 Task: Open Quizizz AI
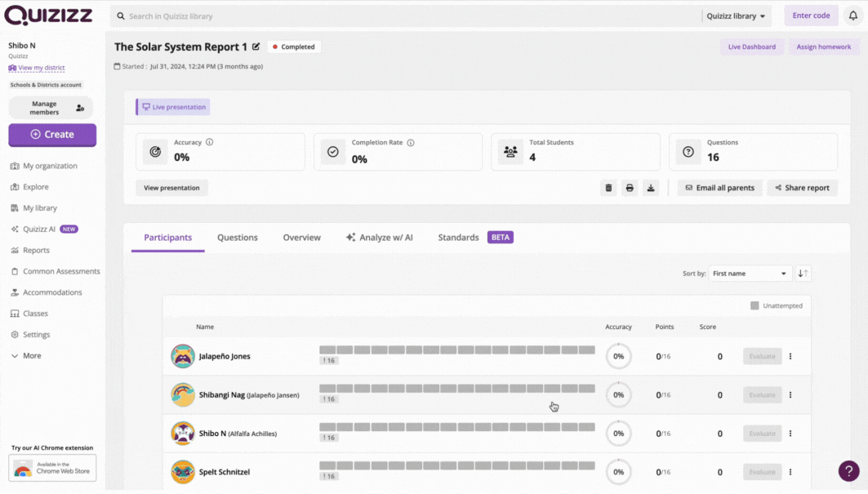pos(44,229)
